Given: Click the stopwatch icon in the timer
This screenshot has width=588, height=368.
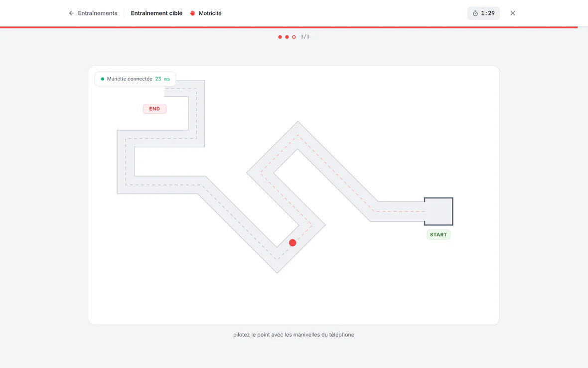Looking at the screenshot, I should point(475,13).
